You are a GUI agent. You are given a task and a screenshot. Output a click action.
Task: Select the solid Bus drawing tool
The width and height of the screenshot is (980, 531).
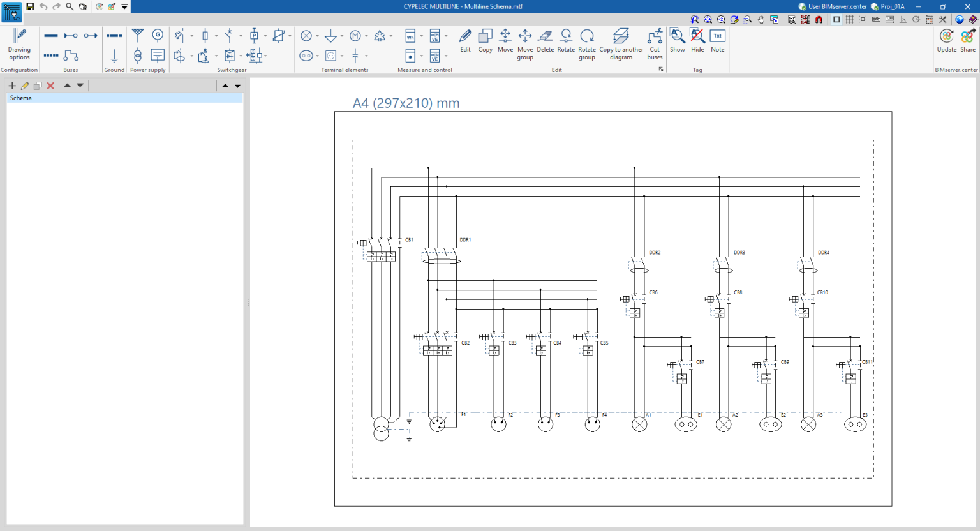click(50, 35)
